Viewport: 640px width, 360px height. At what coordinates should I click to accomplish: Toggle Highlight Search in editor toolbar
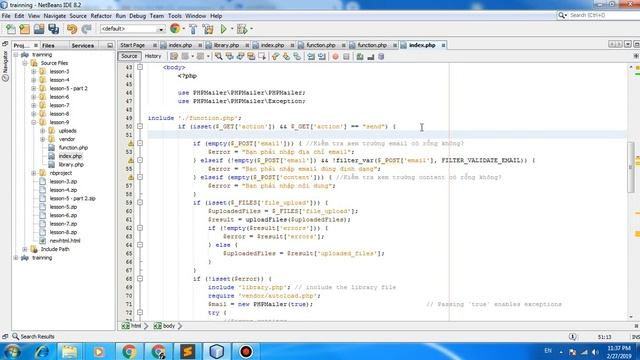coord(251,56)
